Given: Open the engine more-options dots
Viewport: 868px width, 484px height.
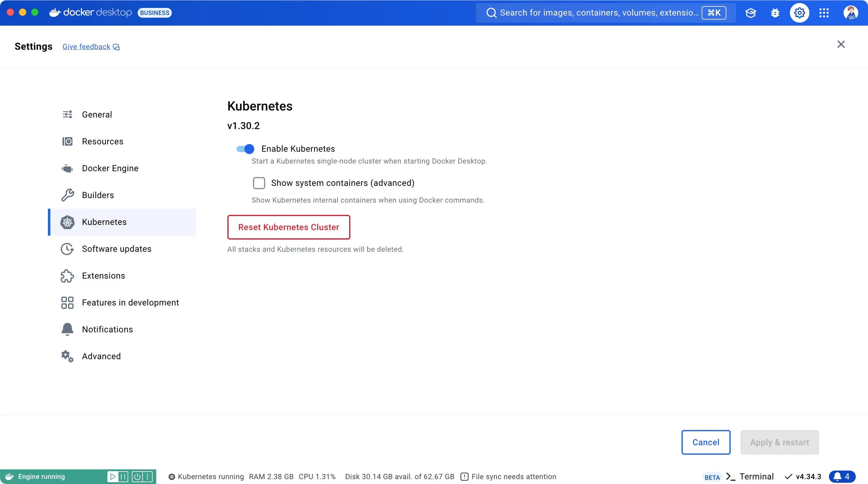Looking at the screenshot, I should pyautogui.click(x=147, y=477).
